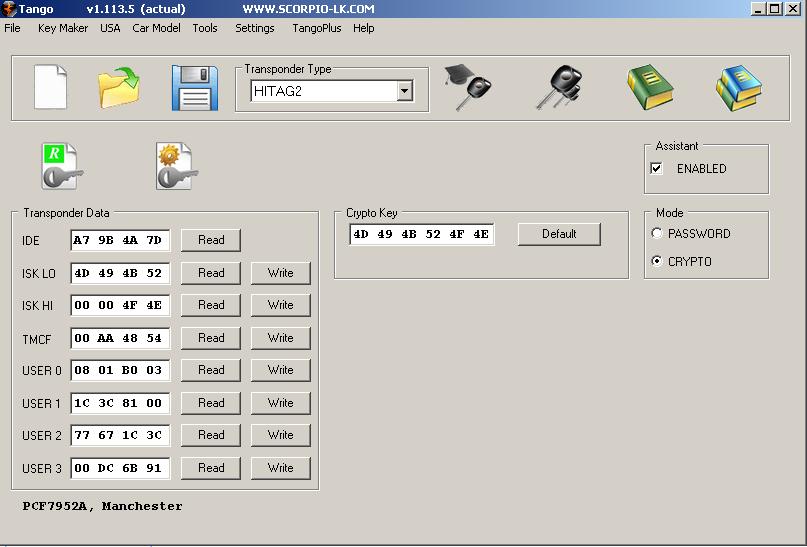Select PASSWORD mode radio button
807x547 pixels.
657,233
